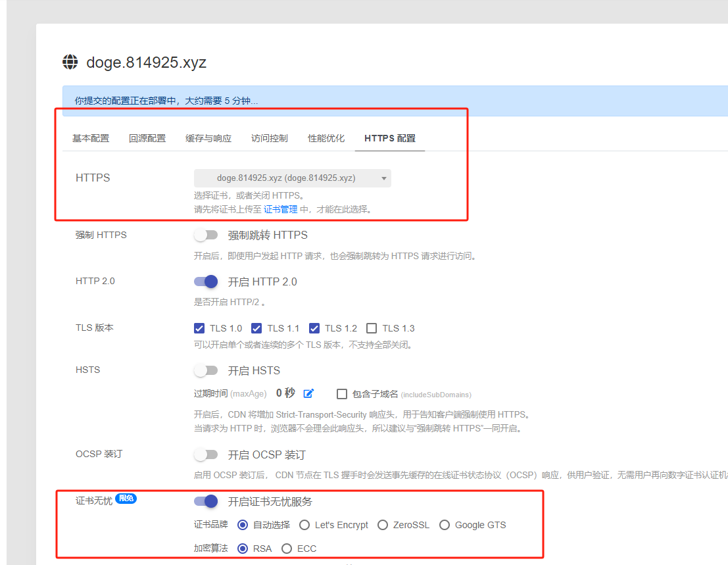Disable the 开启证书无忧服务 toggle
Viewport: 728px width, 565px height.
point(206,501)
